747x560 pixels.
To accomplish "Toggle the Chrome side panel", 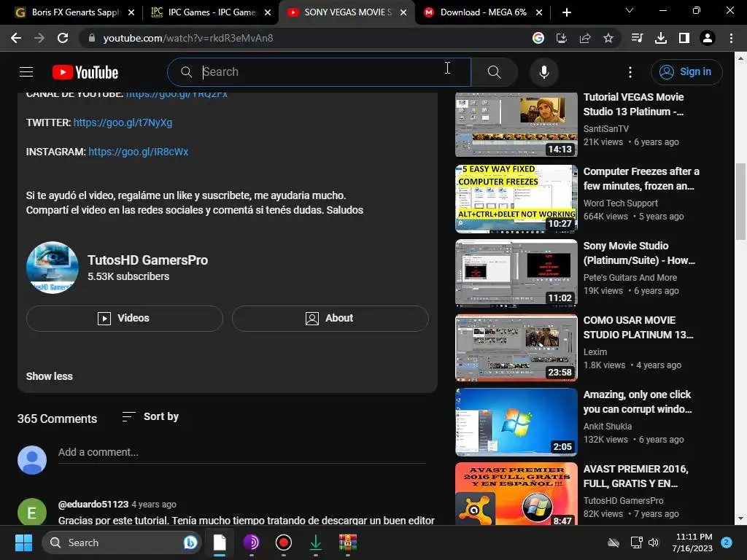I will click(684, 38).
